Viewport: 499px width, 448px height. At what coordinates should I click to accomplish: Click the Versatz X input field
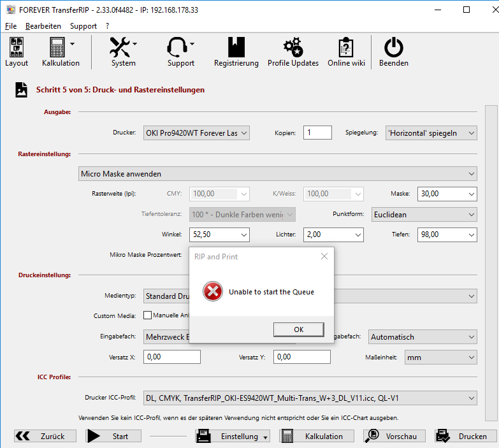172,357
